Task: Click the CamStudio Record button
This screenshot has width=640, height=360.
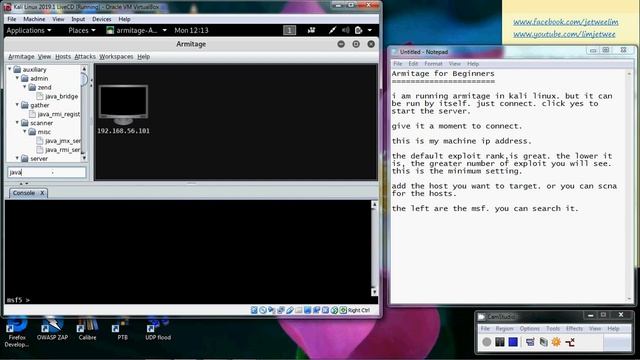Action: [x=487, y=342]
